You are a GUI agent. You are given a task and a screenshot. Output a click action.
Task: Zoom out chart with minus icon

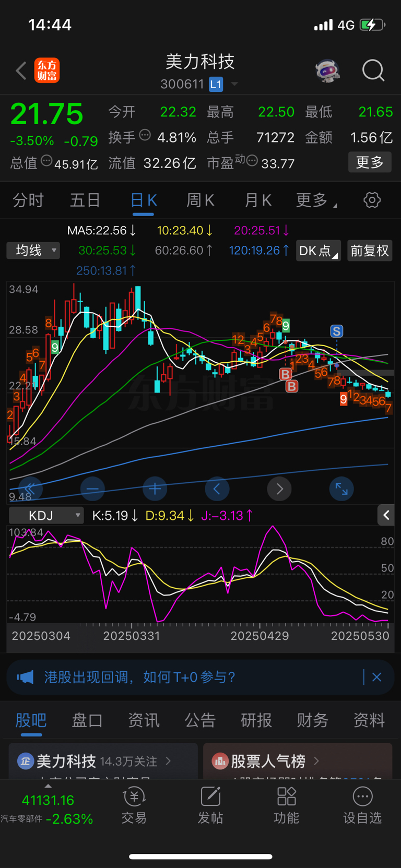pos(92,489)
